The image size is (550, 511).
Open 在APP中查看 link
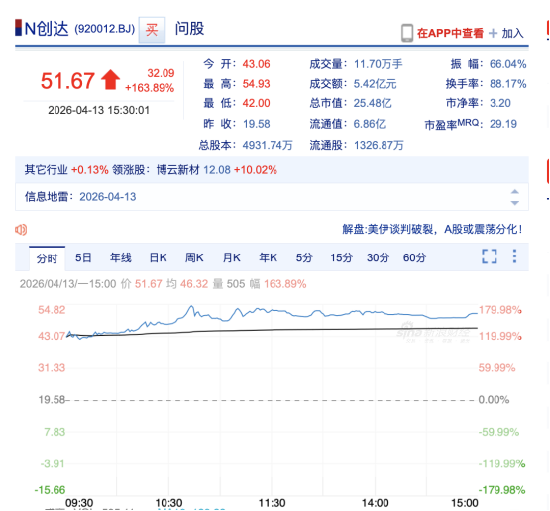pyautogui.click(x=450, y=33)
